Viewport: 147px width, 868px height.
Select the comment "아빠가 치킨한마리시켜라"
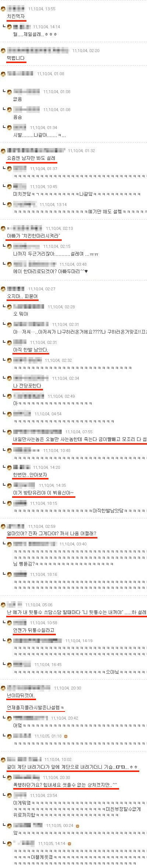click(x=34, y=236)
